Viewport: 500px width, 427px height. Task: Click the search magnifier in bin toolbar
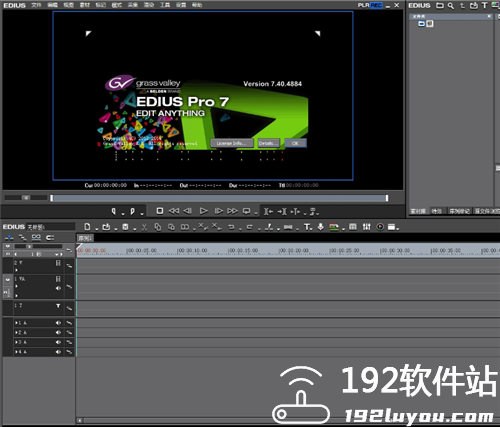[451, 6]
